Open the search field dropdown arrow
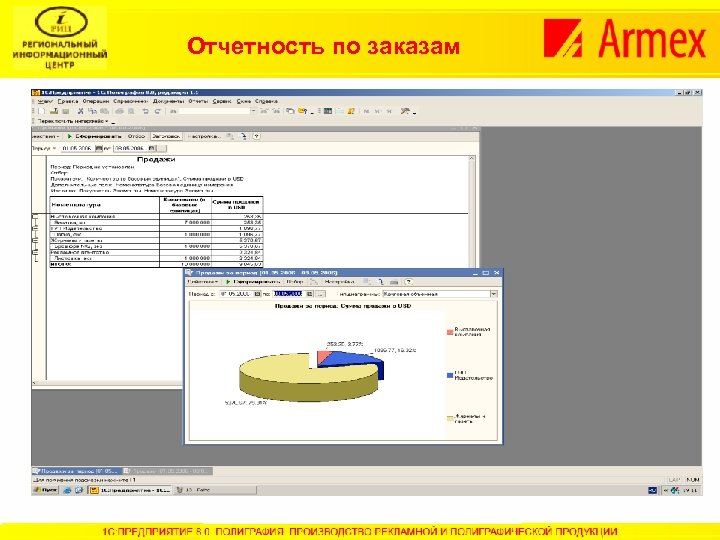The image size is (720, 540). (x=253, y=111)
